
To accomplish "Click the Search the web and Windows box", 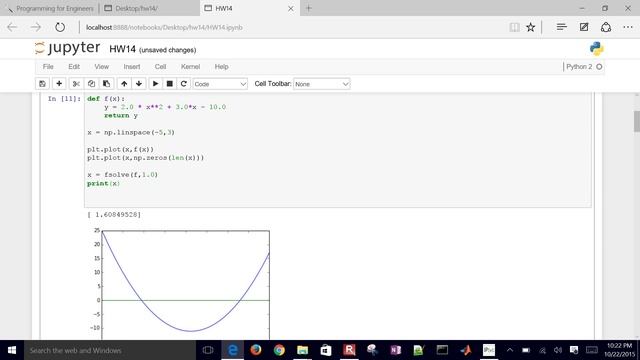I will [110, 350].
